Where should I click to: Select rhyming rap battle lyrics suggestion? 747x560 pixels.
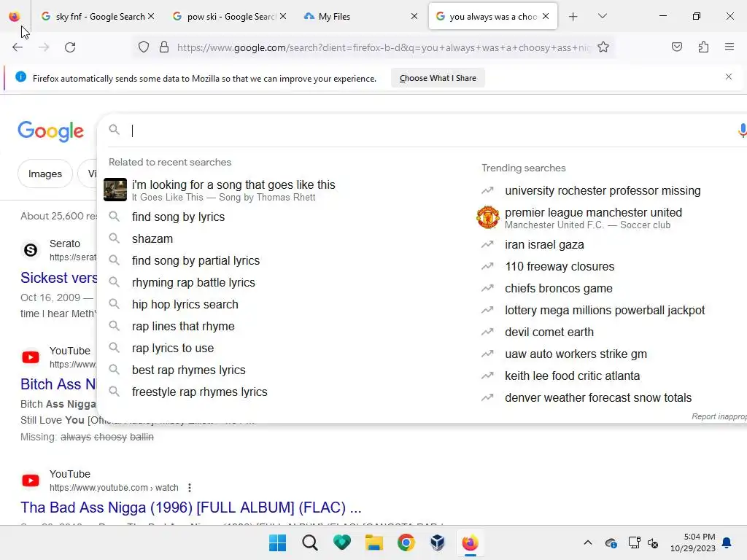pos(193,283)
